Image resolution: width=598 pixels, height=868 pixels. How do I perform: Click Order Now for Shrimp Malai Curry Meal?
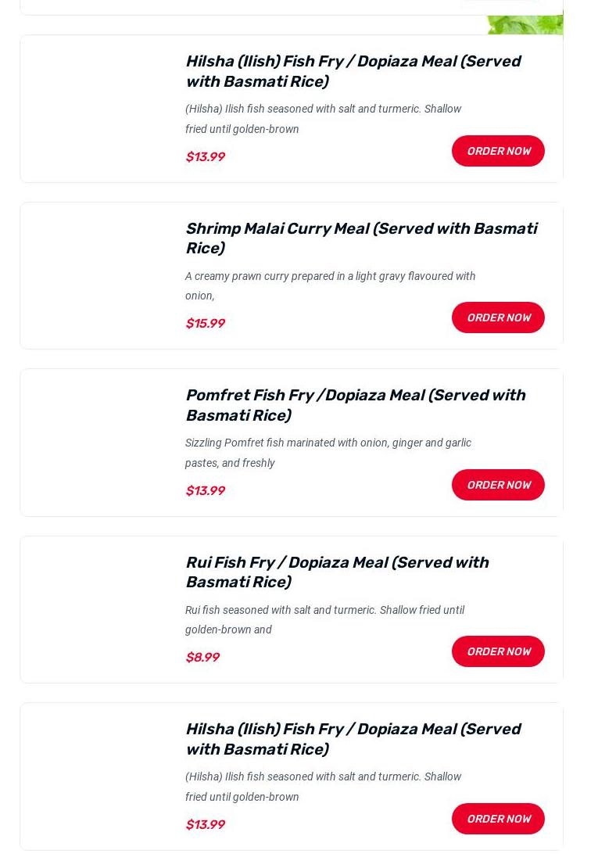point(498,317)
